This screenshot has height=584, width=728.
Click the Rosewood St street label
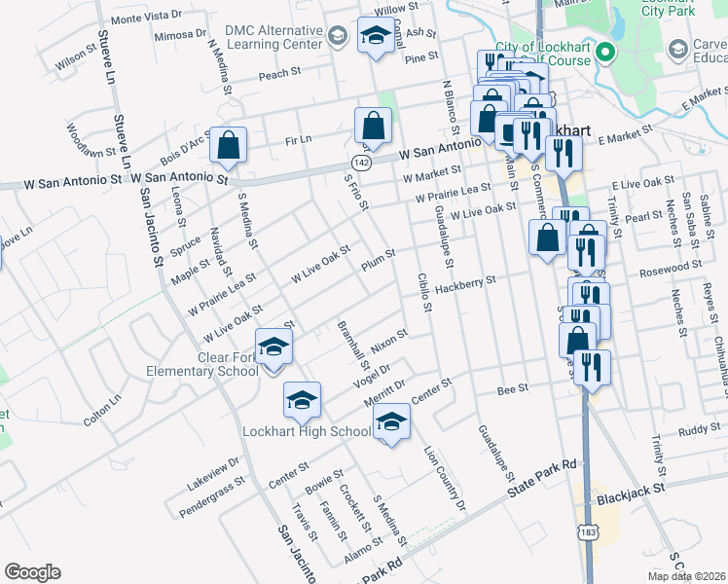(671, 269)
